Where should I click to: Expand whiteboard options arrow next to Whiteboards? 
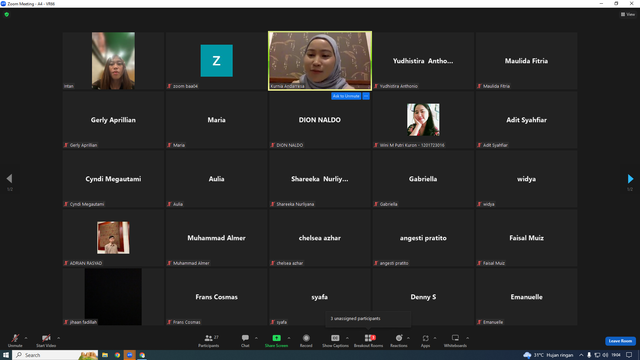pyautogui.click(x=467, y=338)
